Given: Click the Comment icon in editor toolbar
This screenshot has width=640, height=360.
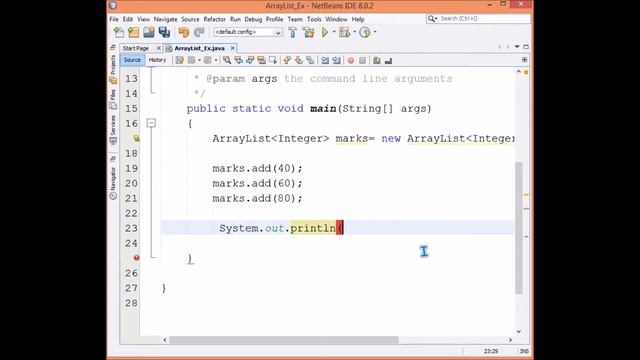Looking at the screenshot, I should 377,60.
